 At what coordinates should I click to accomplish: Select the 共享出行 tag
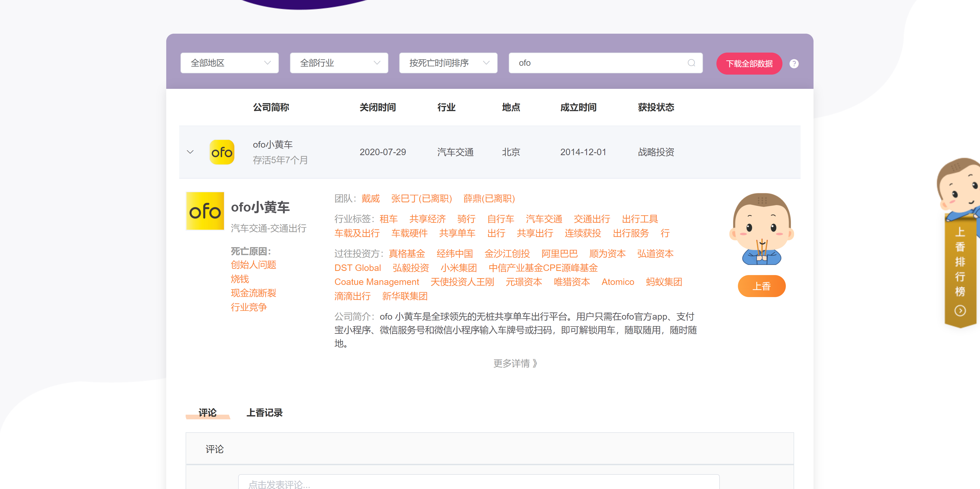click(x=535, y=233)
